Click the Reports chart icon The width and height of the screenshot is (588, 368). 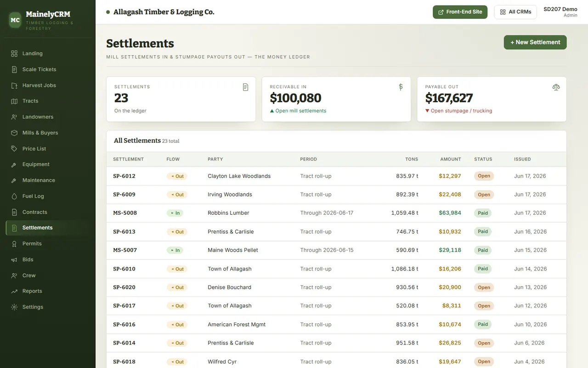(x=14, y=291)
